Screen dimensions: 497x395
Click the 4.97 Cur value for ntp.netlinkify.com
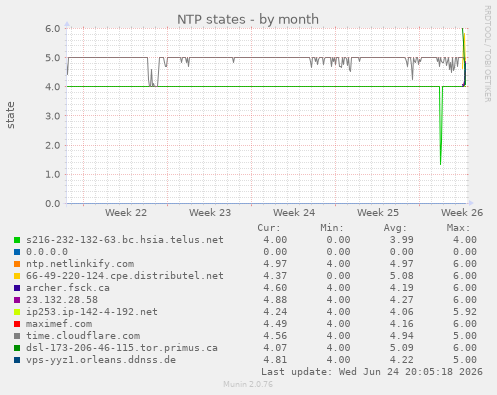pyautogui.click(x=275, y=264)
